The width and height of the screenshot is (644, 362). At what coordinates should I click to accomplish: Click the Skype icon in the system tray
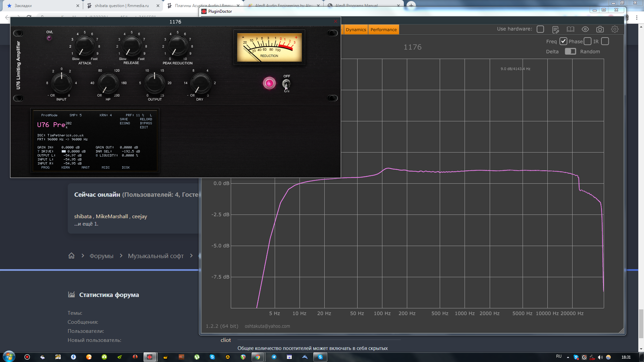576,357
